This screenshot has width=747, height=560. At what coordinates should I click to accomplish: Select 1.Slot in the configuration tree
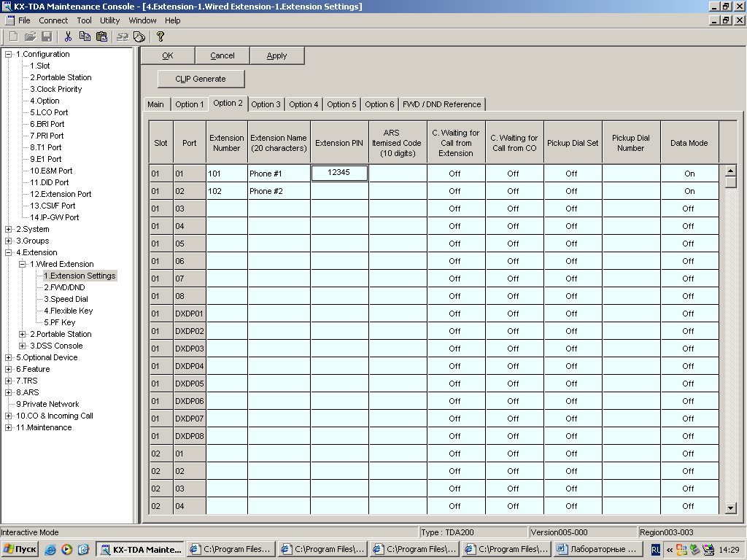click(x=40, y=66)
